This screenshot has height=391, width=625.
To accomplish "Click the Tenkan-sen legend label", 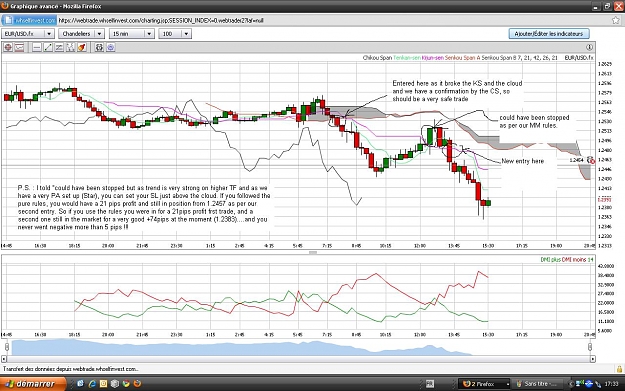I will click(x=407, y=58).
